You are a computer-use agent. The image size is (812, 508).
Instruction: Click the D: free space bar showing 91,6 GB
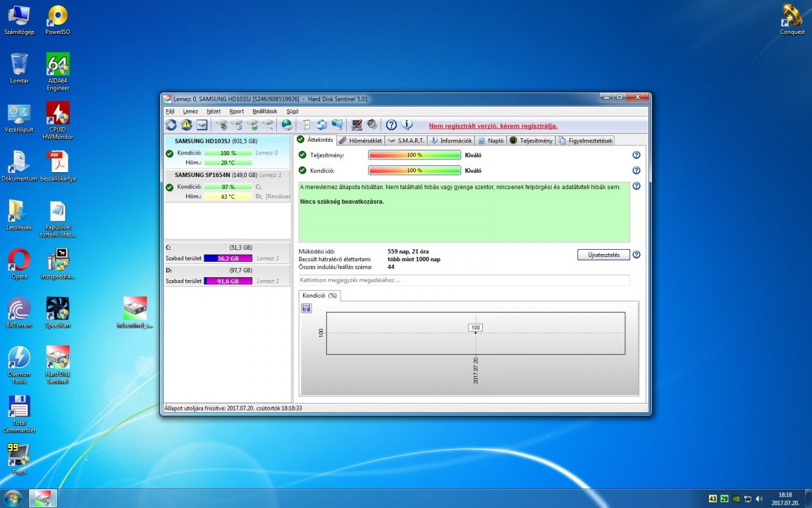(228, 281)
